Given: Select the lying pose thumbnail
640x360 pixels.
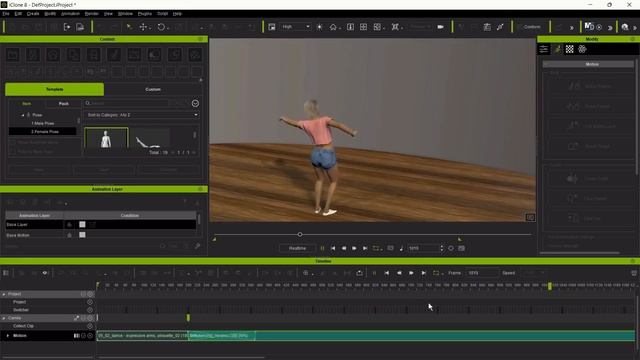Looking at the screenshot, I should [x=149, y=138].
